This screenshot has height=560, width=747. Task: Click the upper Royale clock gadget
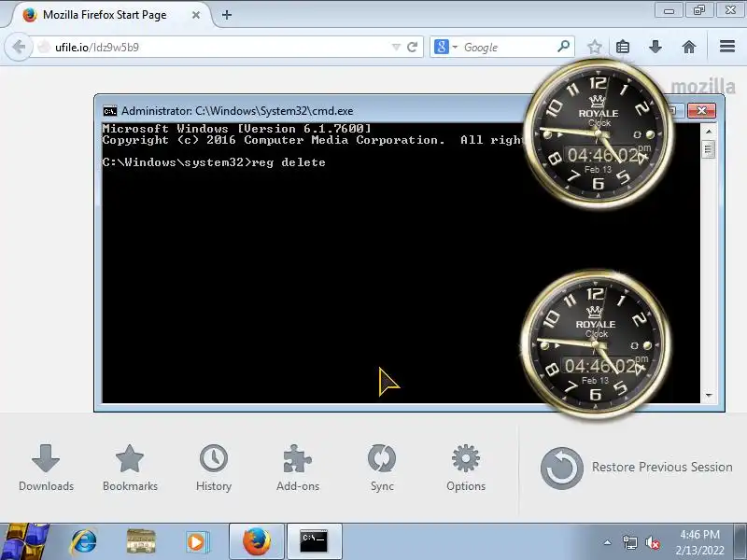tap(599, 133)
